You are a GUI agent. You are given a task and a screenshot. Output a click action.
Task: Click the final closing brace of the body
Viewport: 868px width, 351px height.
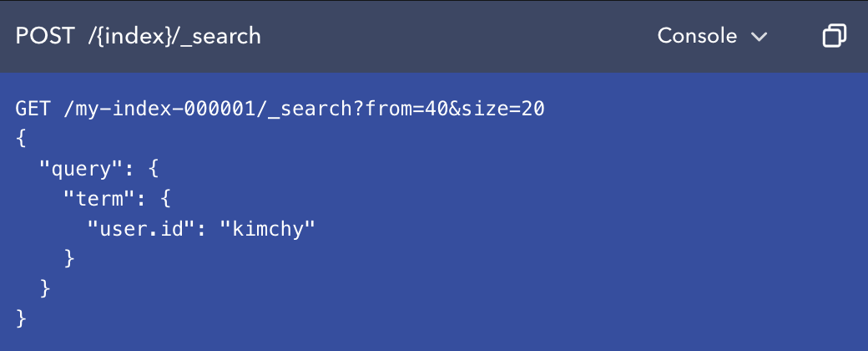click(x=21, y=318)
